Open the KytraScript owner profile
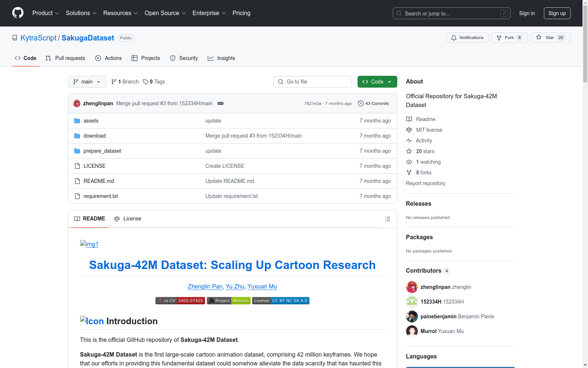 (39, 38)
